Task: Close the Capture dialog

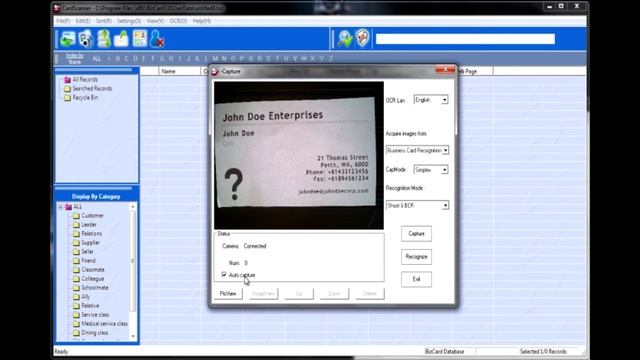Action: point(445,71)
